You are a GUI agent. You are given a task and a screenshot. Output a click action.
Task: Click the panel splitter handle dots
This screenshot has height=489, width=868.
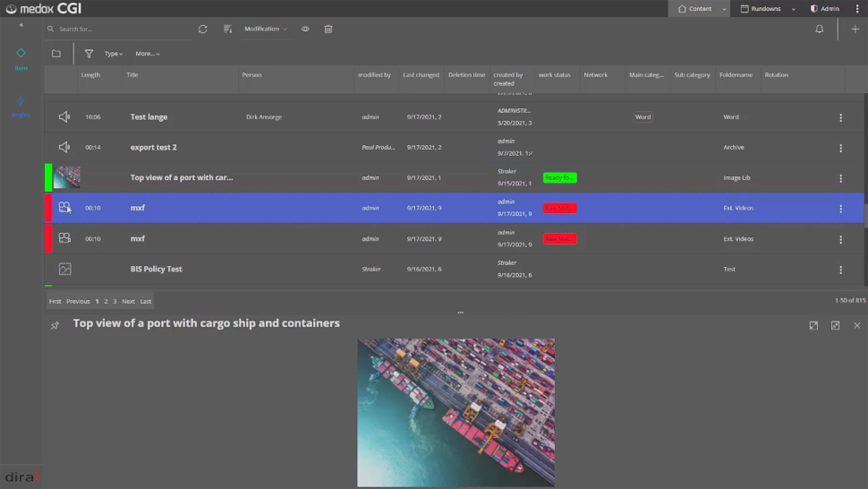point(460,313)
